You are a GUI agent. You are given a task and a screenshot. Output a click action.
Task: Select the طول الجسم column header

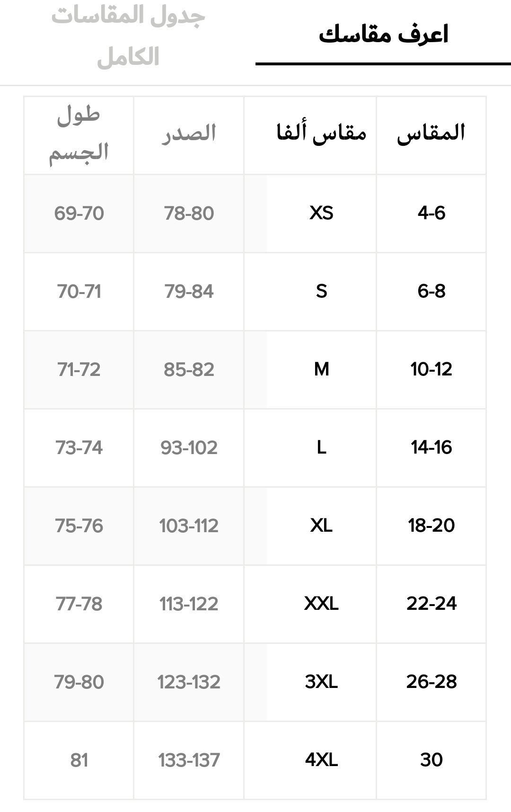pos(79,134)
